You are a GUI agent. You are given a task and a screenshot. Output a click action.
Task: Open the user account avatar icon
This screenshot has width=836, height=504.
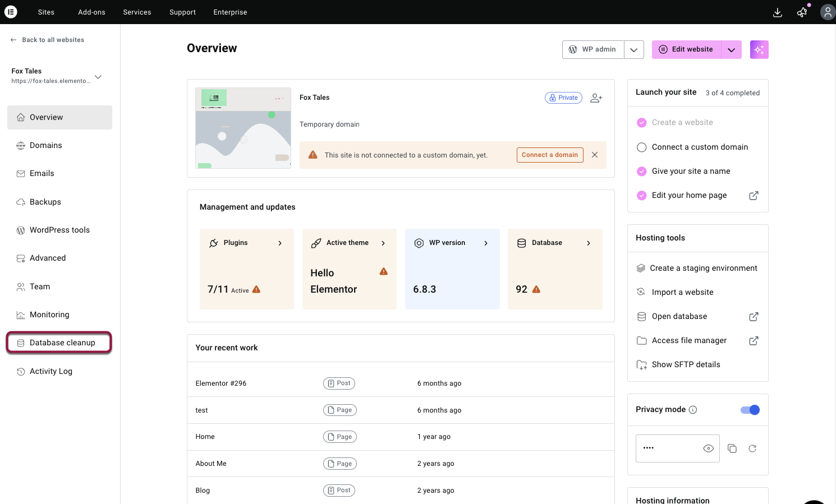[x=828, y=12]
